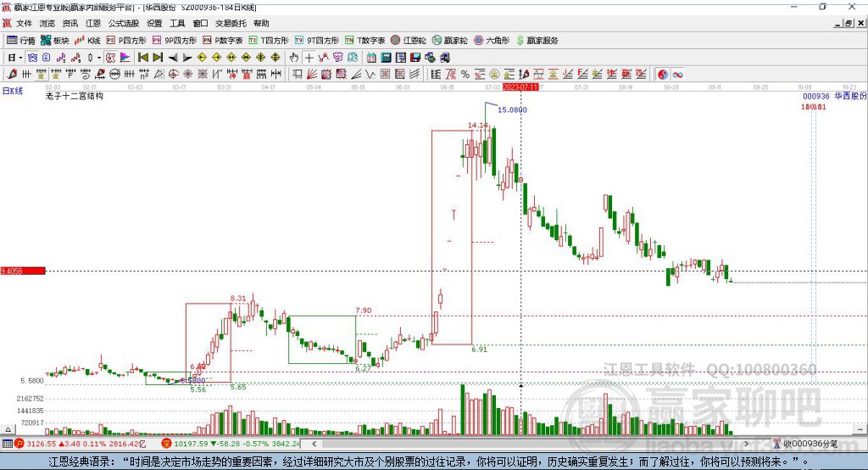Open the 公式选股 menu

124,23
